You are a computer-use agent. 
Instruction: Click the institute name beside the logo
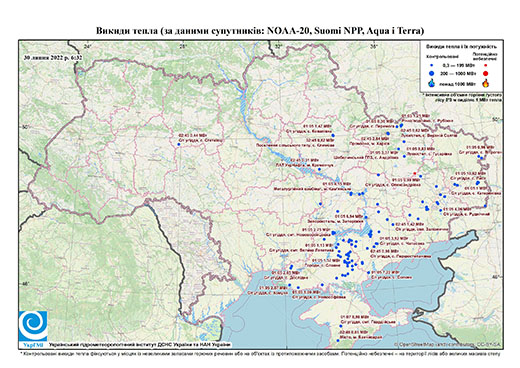tap(140, 344)
